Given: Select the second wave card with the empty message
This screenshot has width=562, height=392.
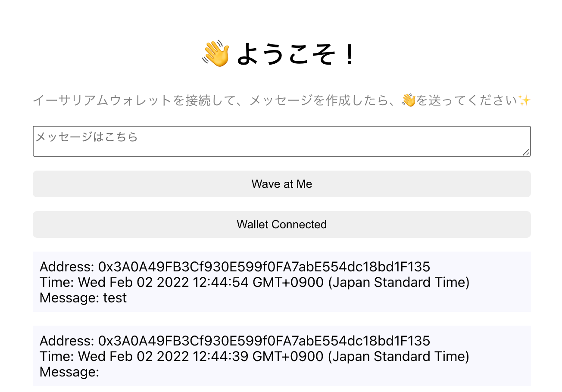Looking at the screenshot, I should 282,356.
